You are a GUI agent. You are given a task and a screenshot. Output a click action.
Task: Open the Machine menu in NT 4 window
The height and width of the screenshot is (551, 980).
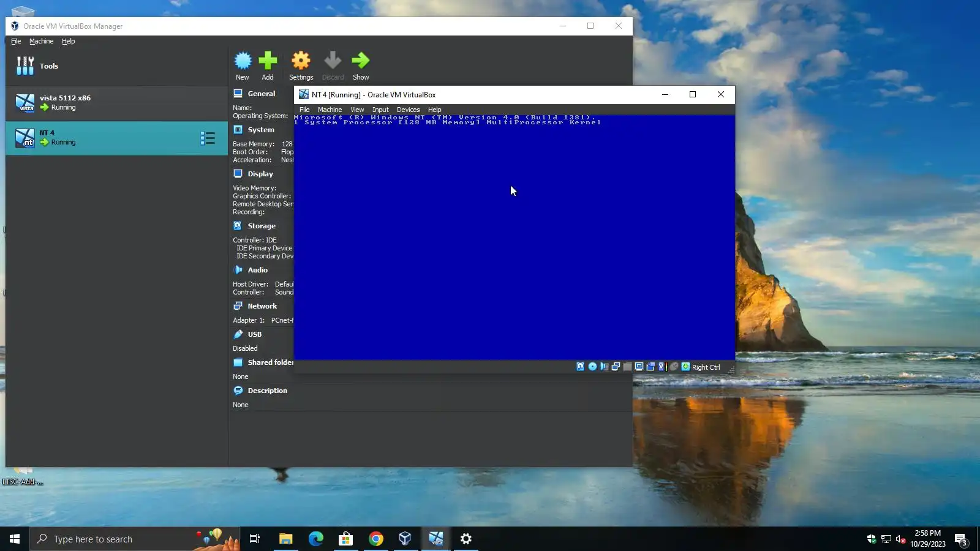coord(330,110)
